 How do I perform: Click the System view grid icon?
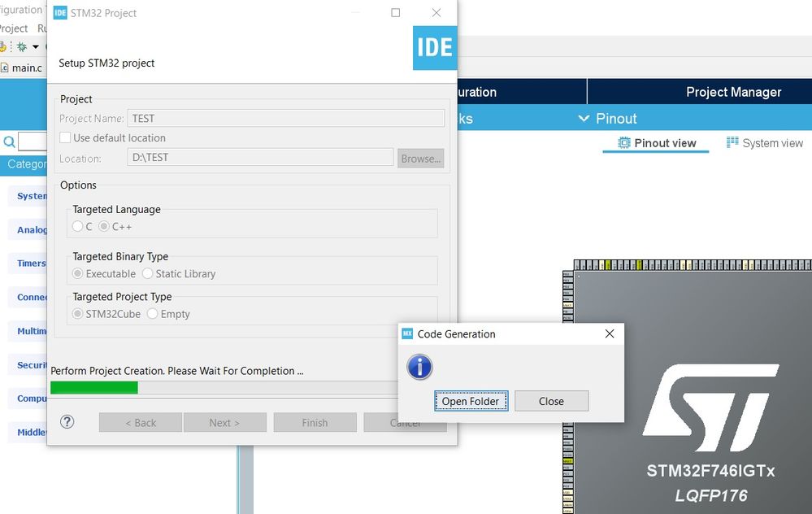click(x=732, y=142)
